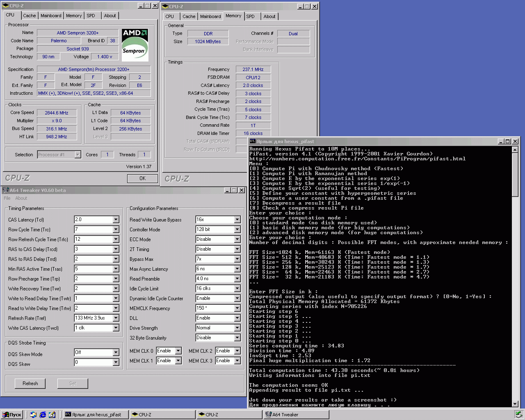The height and width of the screenshot is (420, 525).
Task: Click the Channels # Dual value
Action: point(293,34)
